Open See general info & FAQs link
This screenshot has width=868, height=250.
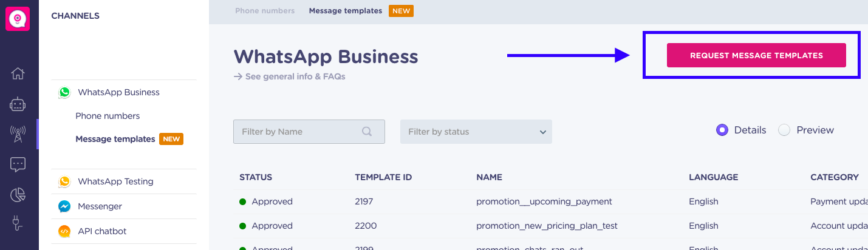click(x=290, y=76)
